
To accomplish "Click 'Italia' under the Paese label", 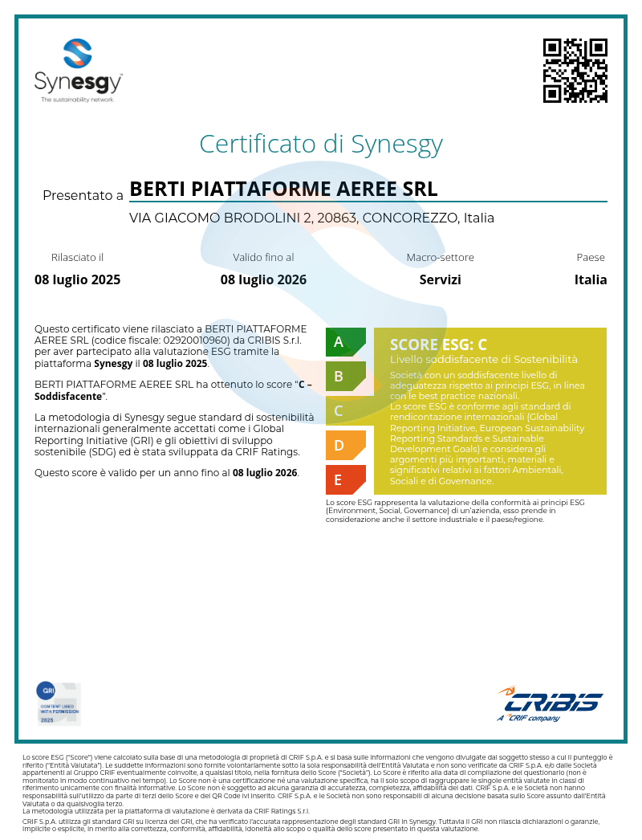I will [x=590, y=280].
